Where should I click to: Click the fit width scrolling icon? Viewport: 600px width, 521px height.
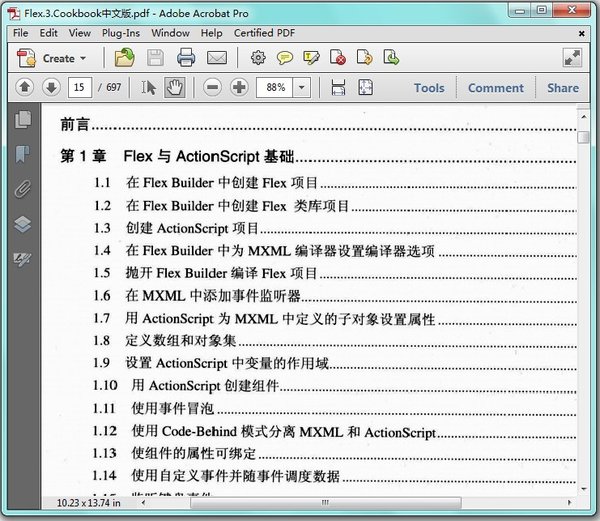coord(338,87)
